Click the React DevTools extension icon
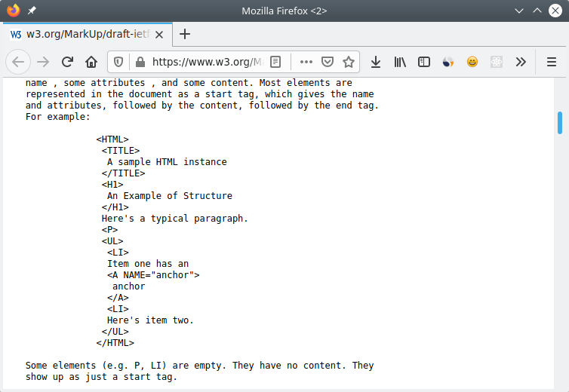The height and width of the screenshot is (392, 569). [497, 62]
